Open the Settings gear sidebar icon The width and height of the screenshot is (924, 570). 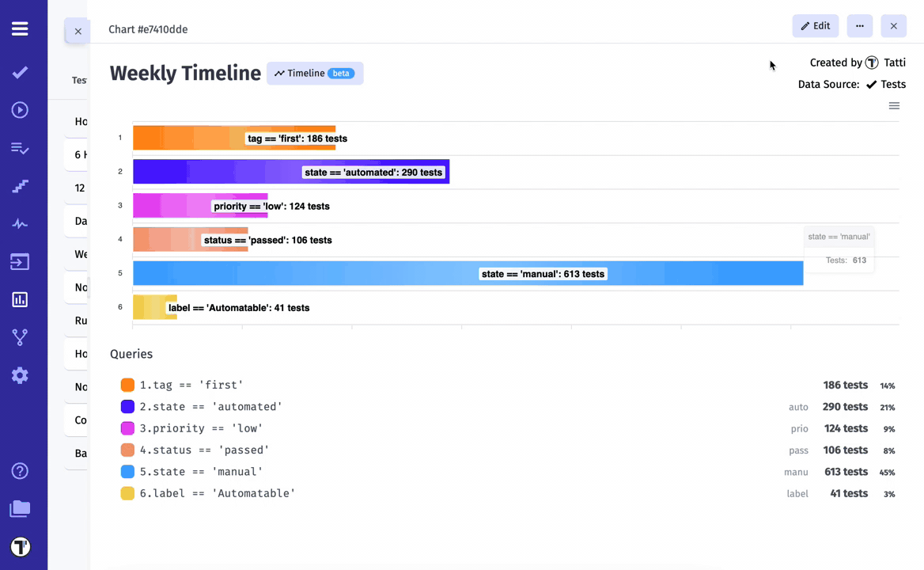click(x=20, y=375)
